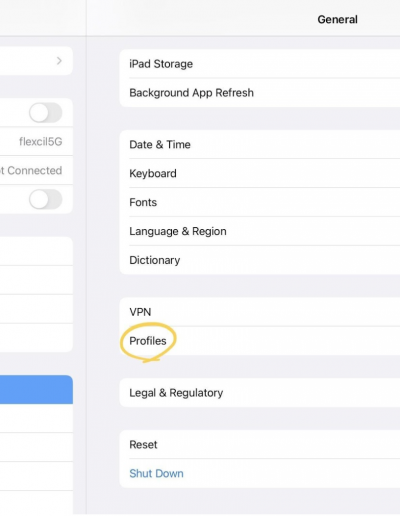Open Legal & Regulatory page
400x516 pixels.
pos(260,393)
